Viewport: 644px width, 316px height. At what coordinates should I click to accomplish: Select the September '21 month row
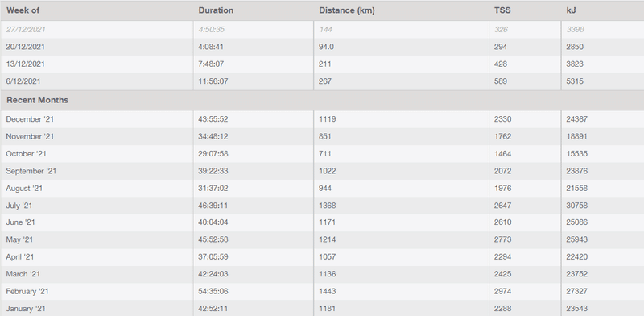click(322, 171)
